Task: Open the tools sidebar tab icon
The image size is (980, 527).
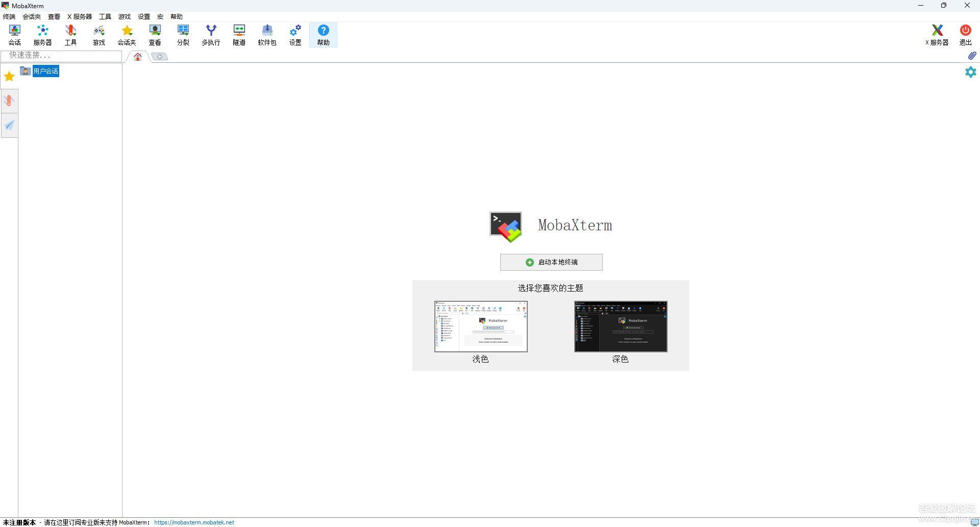Action: point(9,101)
